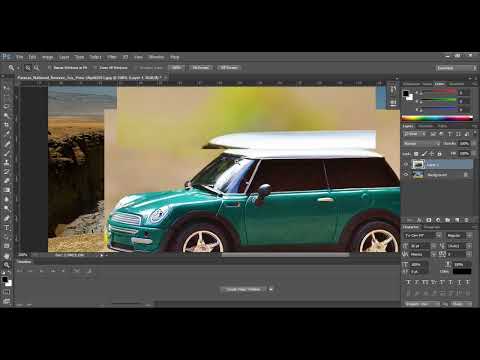The width and height of the screenshot is (480, 360).
Task: Open the Character panel language dropdown
Action: tap(423, 304)
